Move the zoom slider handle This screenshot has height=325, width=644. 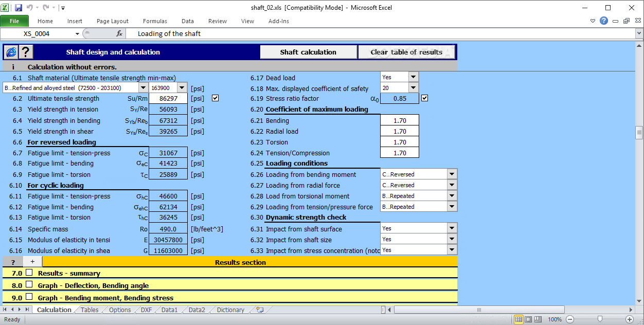[x=600, y=319]
